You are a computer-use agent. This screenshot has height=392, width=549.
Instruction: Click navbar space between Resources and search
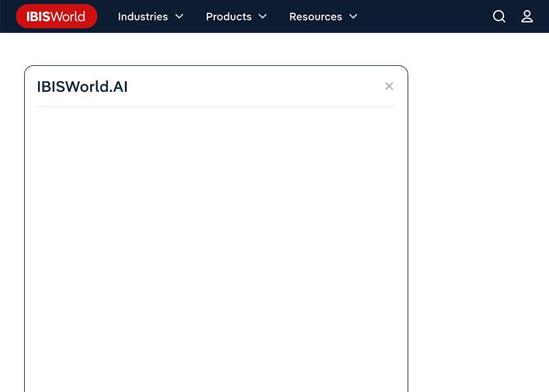425,16
